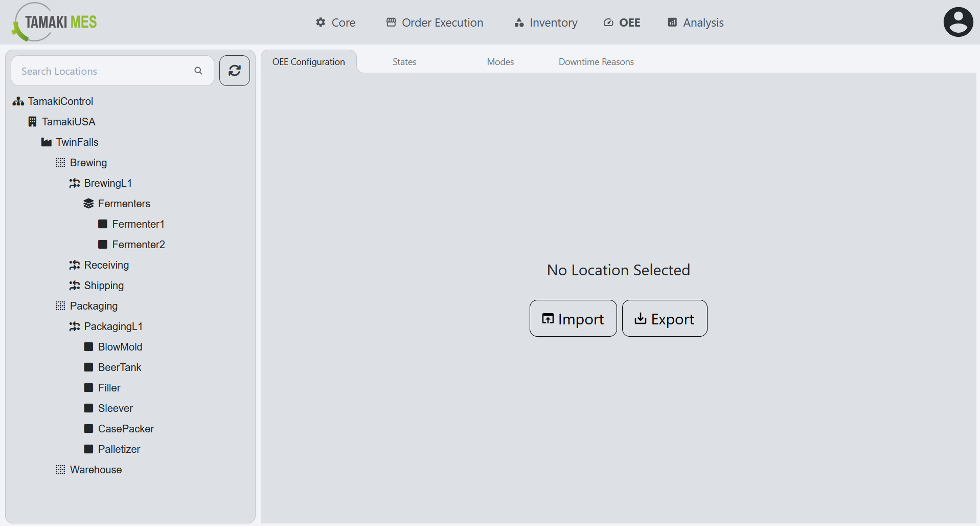Open the user profile avatar icon
The width and height of the screenshot is (980, 526).
pyautogui.click(x=958, y=21)
